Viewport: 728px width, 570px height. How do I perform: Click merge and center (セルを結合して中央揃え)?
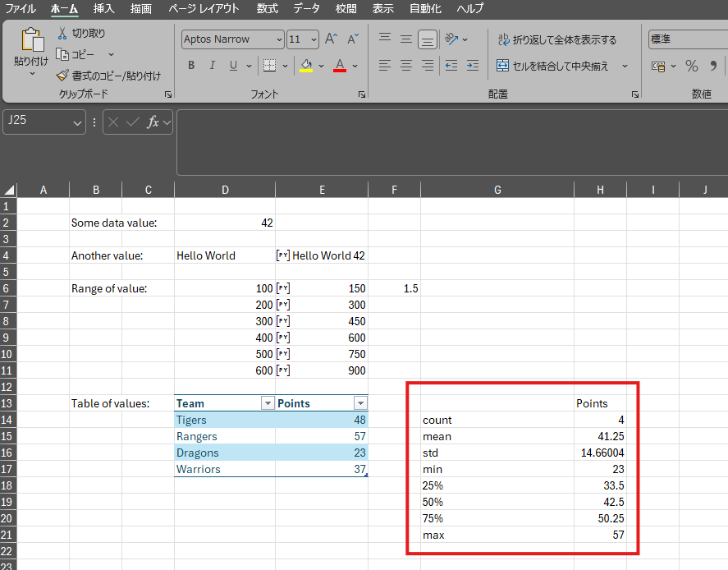click(x=552, y=66)
